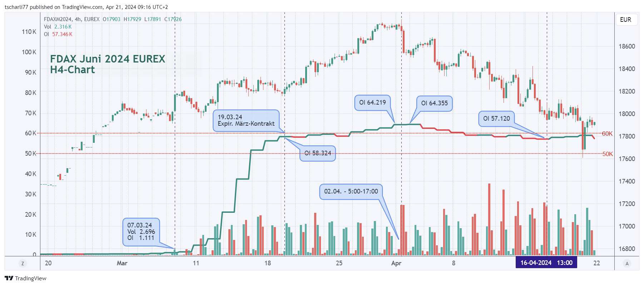Image resolution: width=644 pixels, height=286 pixels.
Task: Click the Z timezone button
Action: (x=23, y=264)
